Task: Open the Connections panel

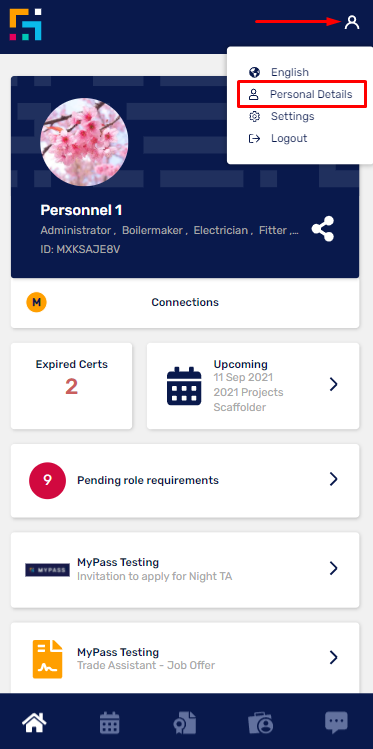Action: 185,302
